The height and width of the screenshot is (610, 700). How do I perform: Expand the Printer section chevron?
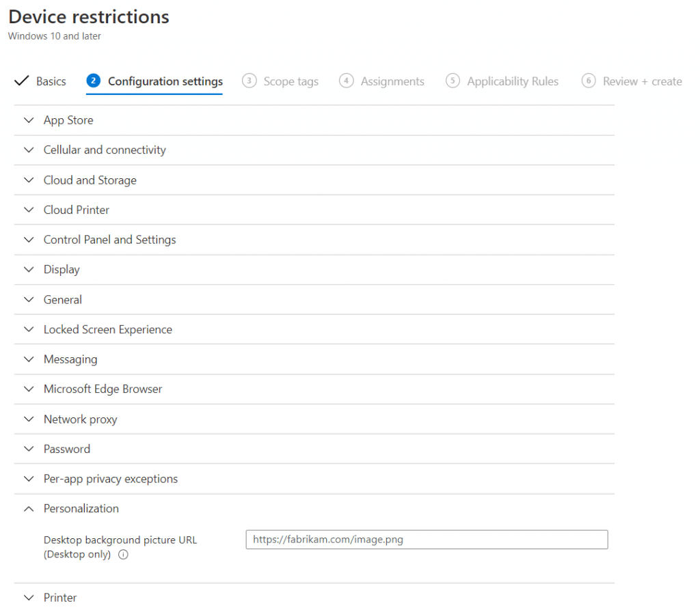point(29,598)
